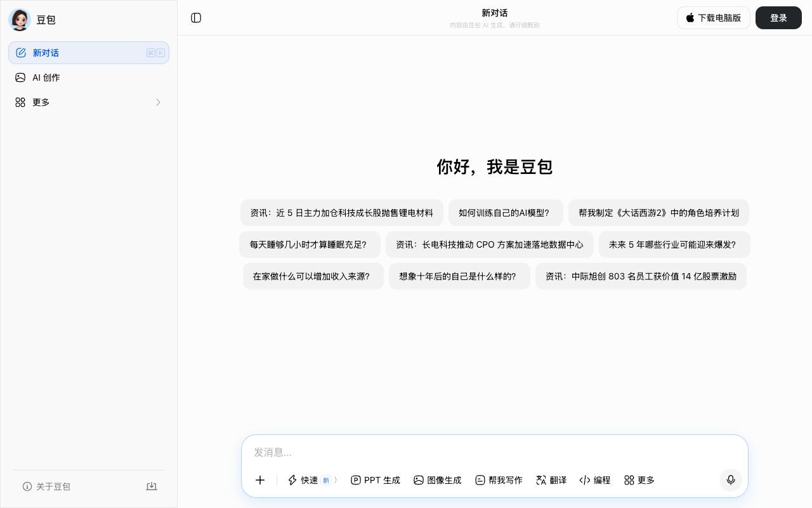This screenshot has height=508, width=812.
Task: Select suggestion 每天睡够几小时才算睡眠充足?
Action: point(310,244)
